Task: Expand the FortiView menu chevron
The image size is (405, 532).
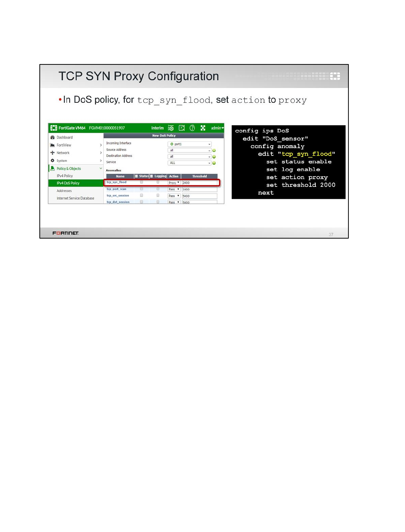Action: coord(101,145)
